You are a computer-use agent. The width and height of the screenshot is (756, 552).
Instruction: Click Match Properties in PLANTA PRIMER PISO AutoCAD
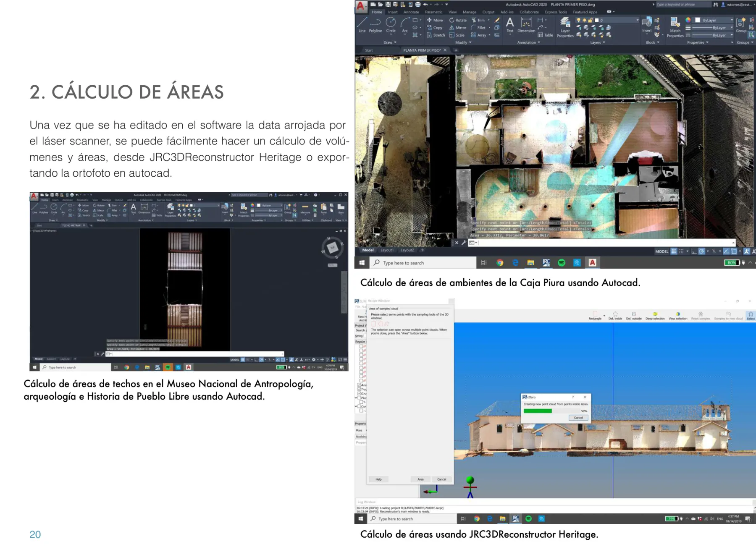[675, 27]
